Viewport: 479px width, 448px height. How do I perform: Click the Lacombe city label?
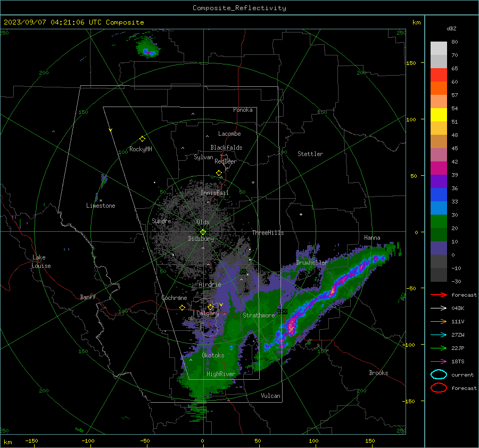(x=229, y=134)
